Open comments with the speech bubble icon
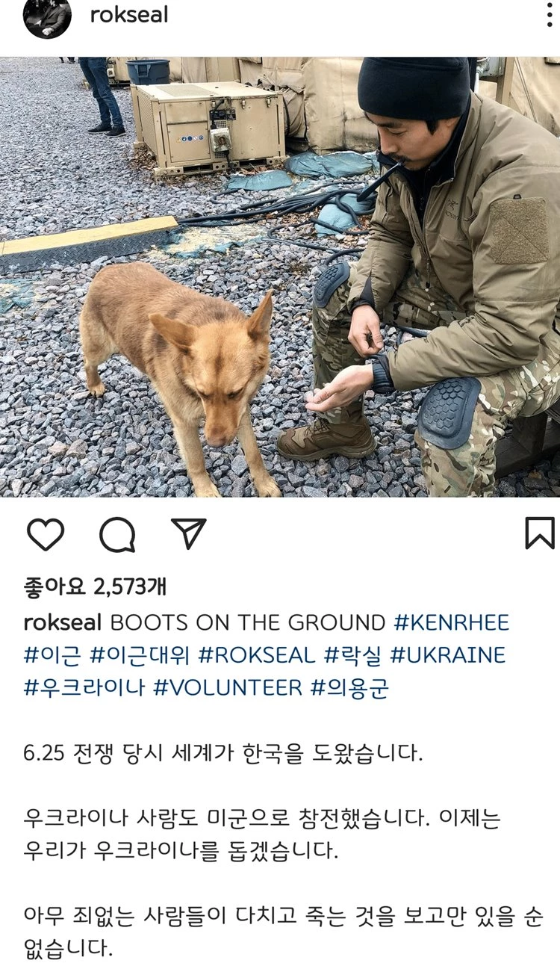 tap(117, 534)
